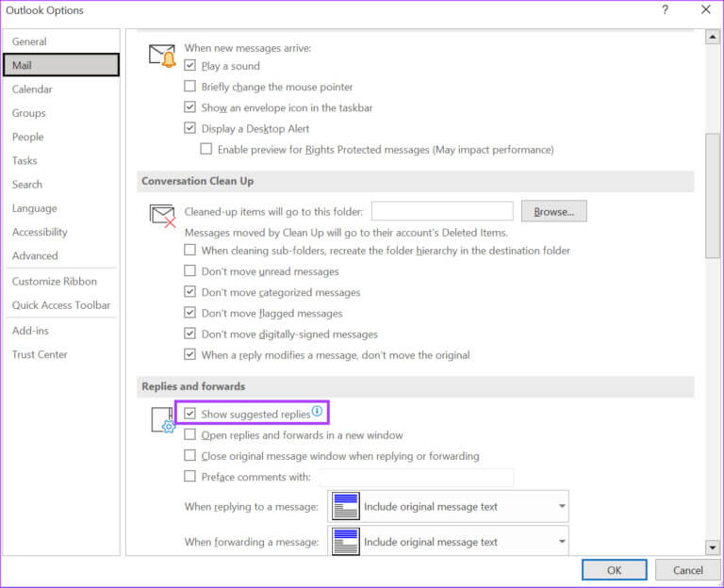Open Tasks options
Image resolution: width=724 pixels, height=588 pixels.
click(x=61, y=160)
